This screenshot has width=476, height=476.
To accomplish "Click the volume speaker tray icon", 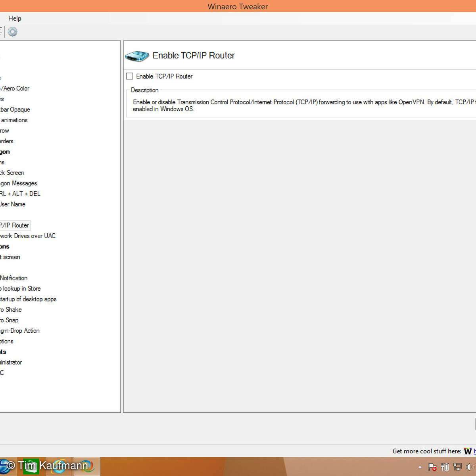I will click(x=470, y=467).
